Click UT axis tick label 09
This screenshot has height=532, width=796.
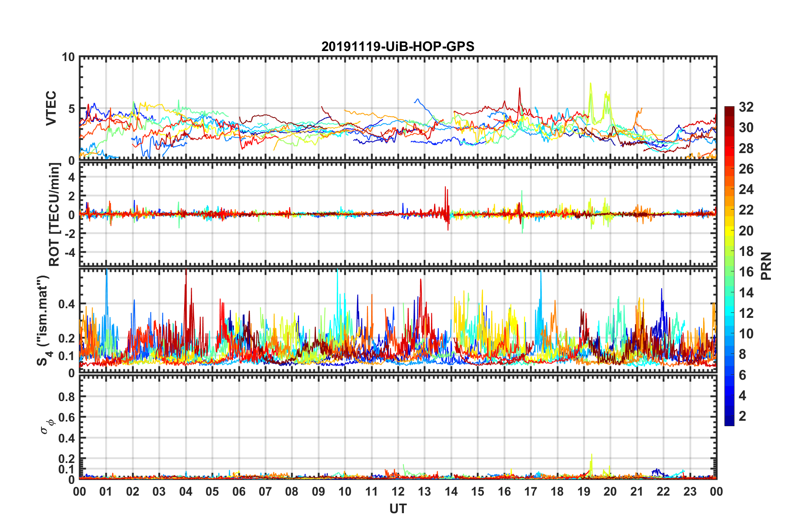coord(318,491)
